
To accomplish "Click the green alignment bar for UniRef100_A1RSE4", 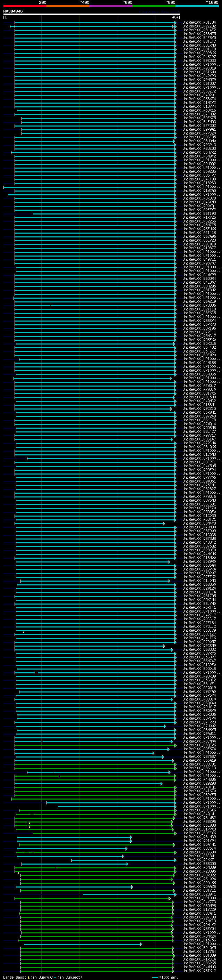I will pos(97,959).
